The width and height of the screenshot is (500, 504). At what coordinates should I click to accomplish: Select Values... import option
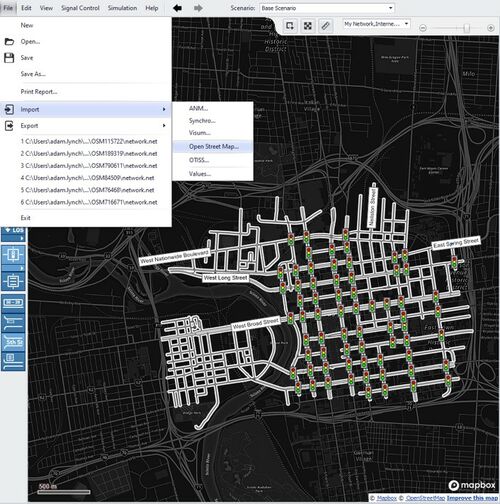tap(213, 174)
